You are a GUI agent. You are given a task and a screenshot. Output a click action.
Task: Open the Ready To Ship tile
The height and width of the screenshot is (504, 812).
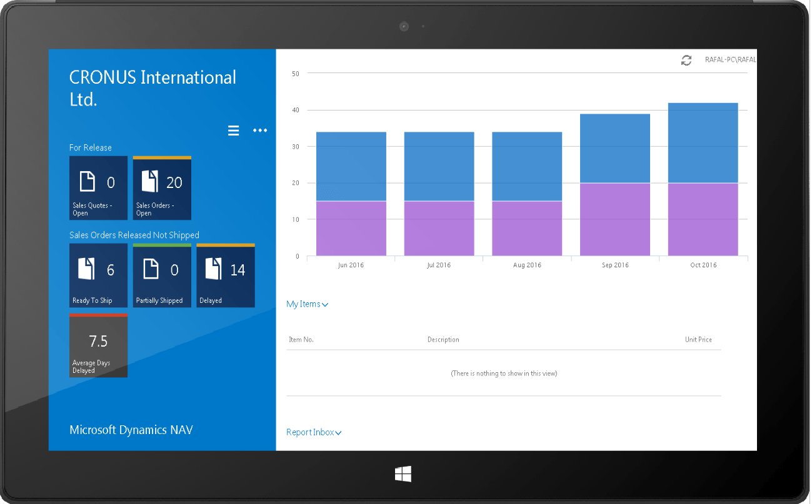coord(98,275)
